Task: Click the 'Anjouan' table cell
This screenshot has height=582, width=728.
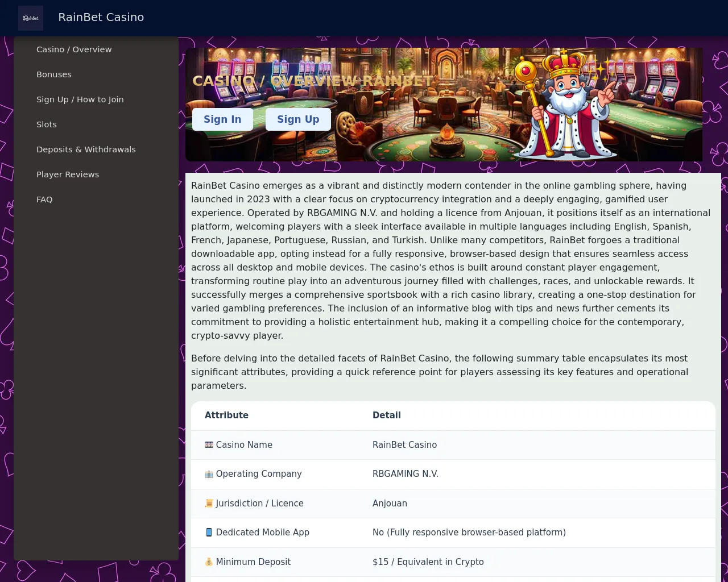Action: [x=390, y=504]
